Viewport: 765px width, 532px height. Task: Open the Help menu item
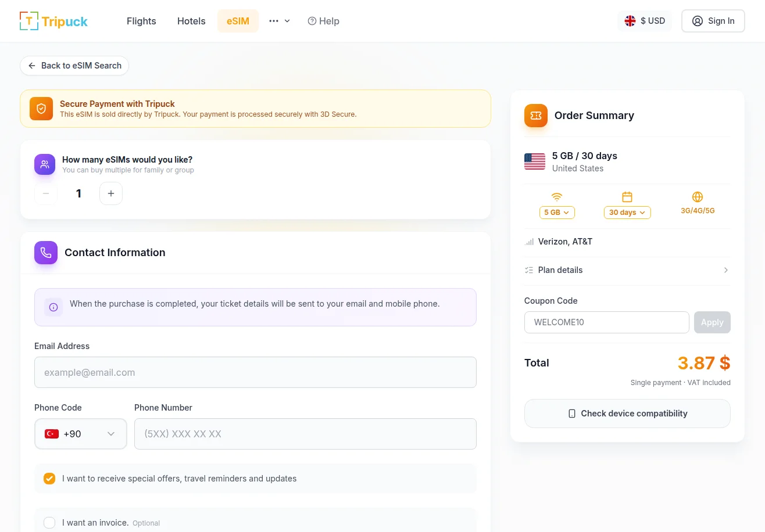[x=324, y=21]
